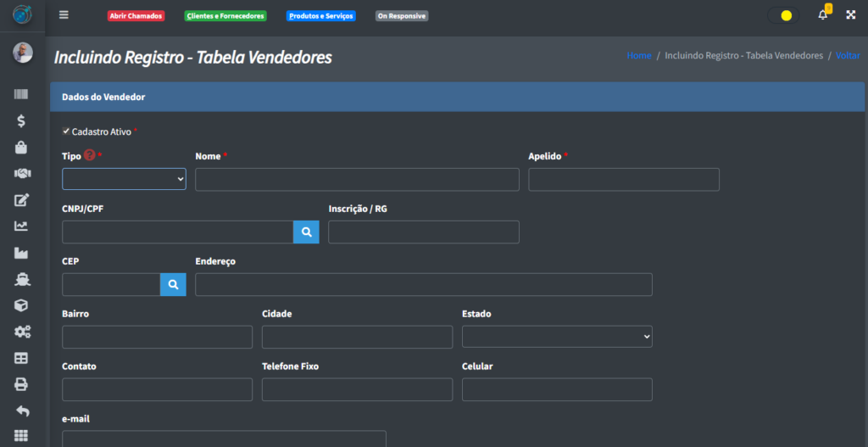Open the Tipo dropdown

coord(124,179)
